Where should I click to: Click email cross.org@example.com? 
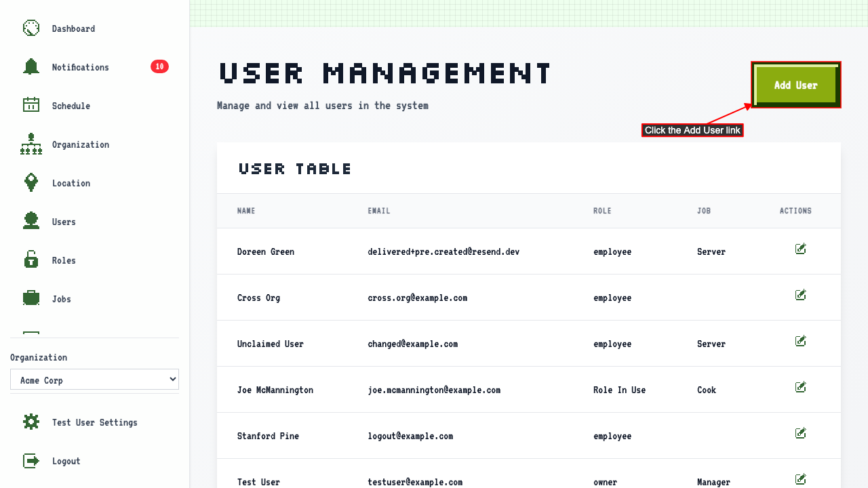coord(418,298)
